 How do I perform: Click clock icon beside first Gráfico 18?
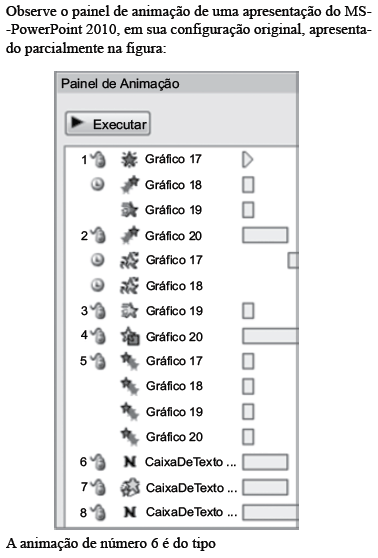pyautogui.click(x=98, y=184)
